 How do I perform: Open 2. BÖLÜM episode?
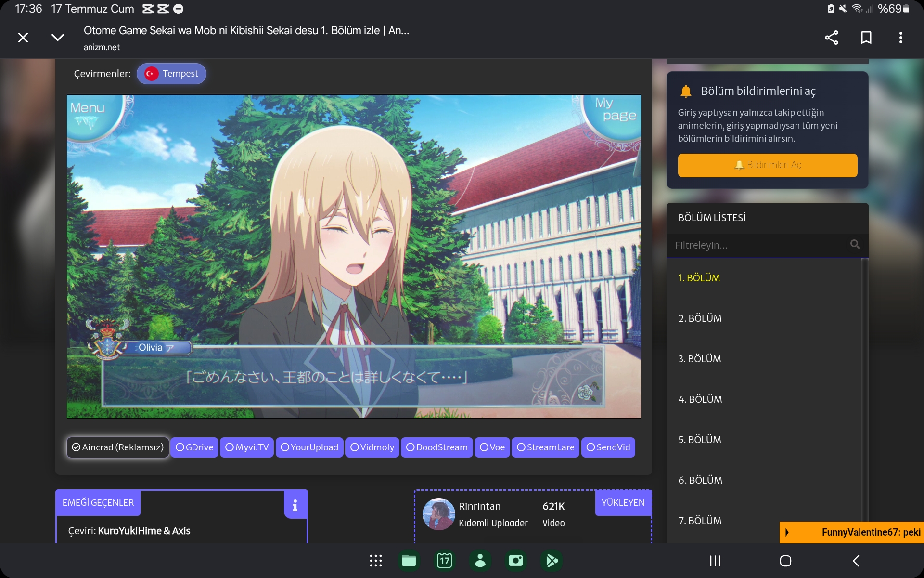tap(700, 318)
